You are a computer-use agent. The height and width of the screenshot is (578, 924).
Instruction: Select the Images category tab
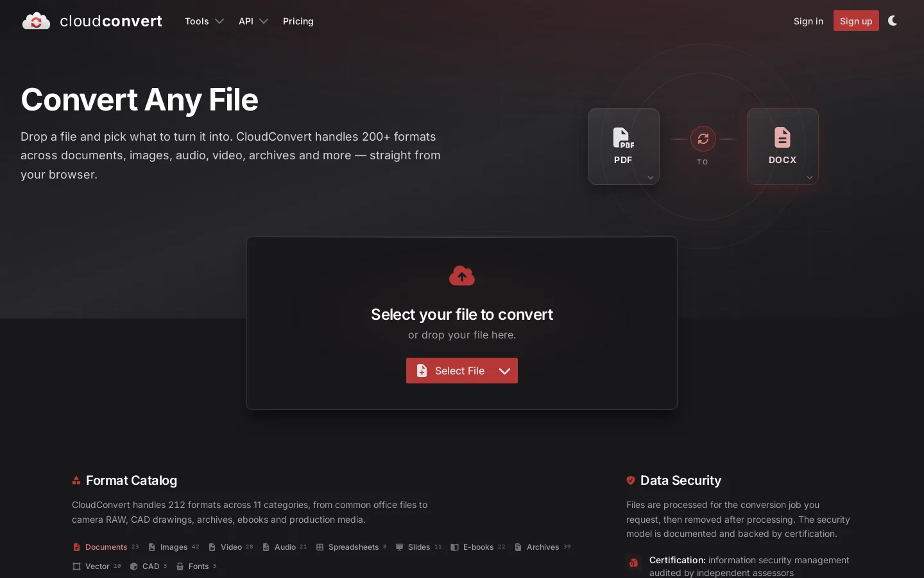tap(173, 547)
